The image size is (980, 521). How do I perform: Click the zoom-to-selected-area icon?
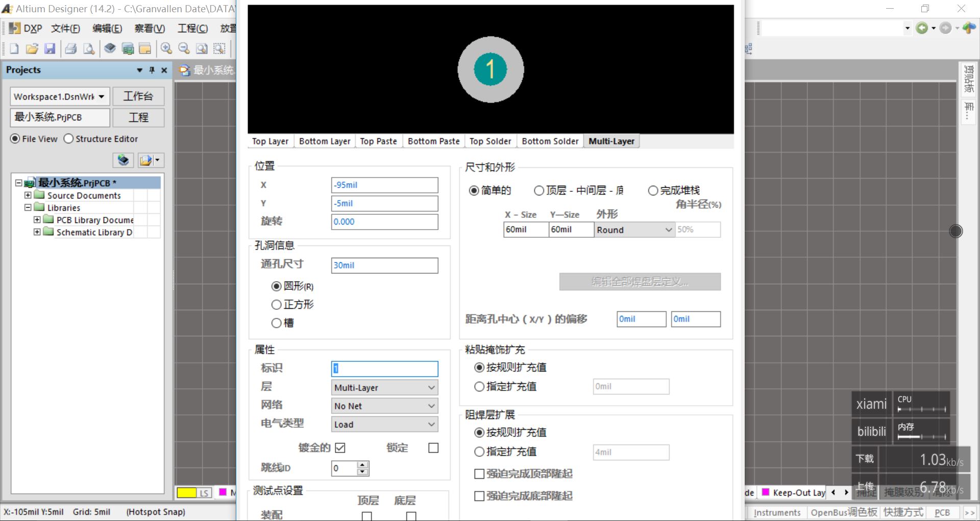click(219, 48)
